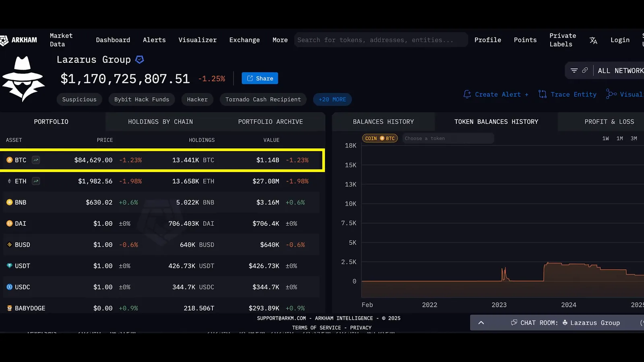Click the 218.506T BABYDOGE holdings value
644x362 pixels.
click(x=199, y=308)
